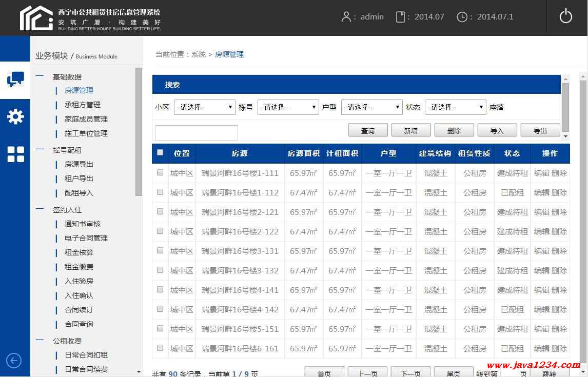
Task: Collapse the 基础数据 tree group
Action: coord(40,76)
